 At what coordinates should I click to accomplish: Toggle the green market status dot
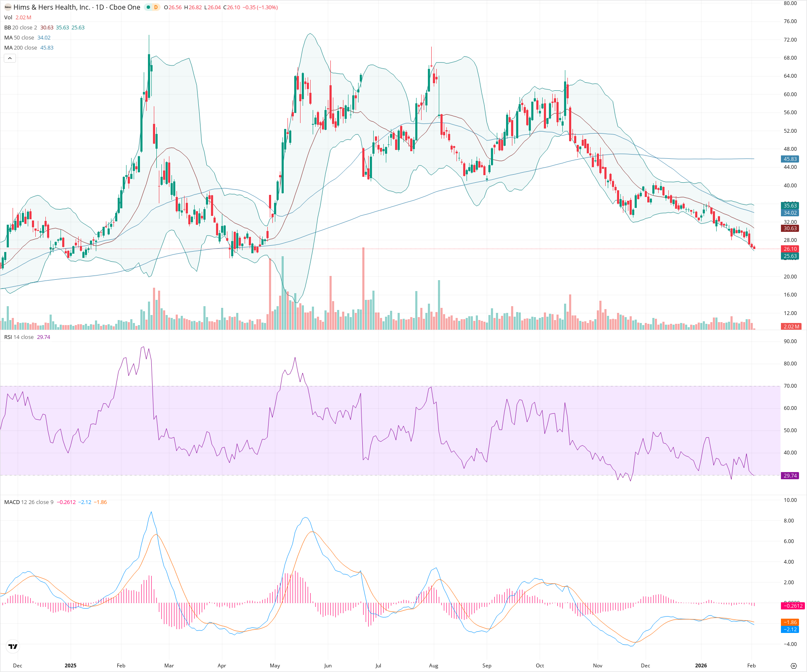pyautogui.click(x=148, y=7)
